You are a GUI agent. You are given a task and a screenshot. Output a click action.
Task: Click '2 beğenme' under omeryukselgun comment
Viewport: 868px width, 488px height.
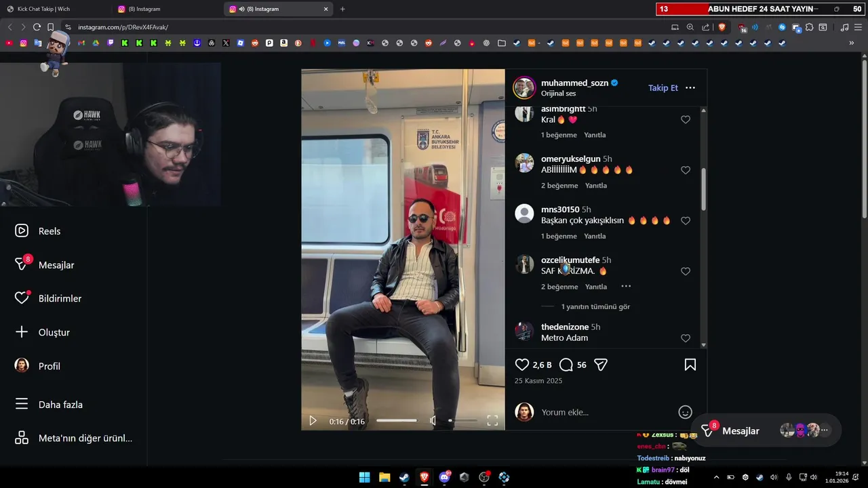559,186
